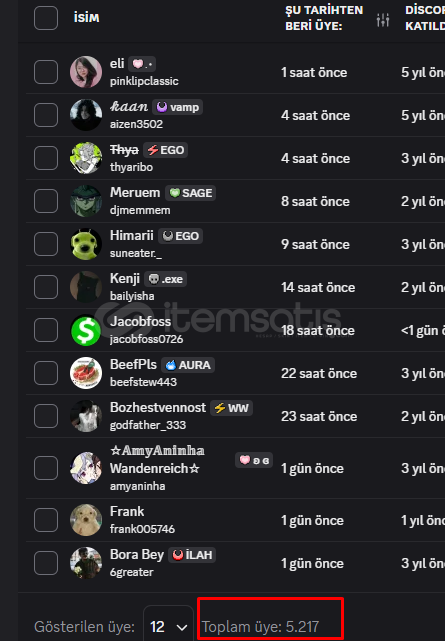This screenshot has height=641, width=445.
Task: Open AmyAninha Wandenreich's member name
Action: [157, 459]
